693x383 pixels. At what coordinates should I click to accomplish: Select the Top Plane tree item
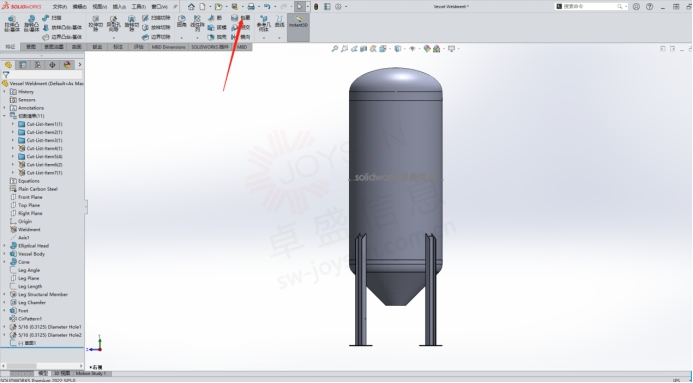29,205
